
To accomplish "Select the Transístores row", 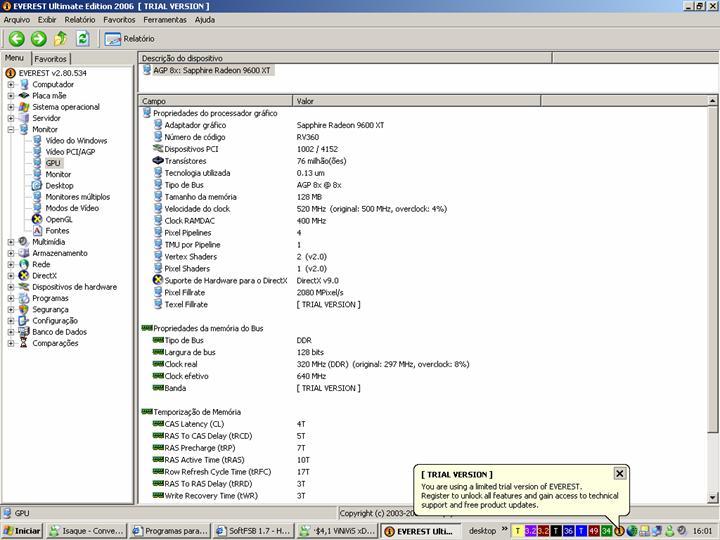I will [185, 161].
